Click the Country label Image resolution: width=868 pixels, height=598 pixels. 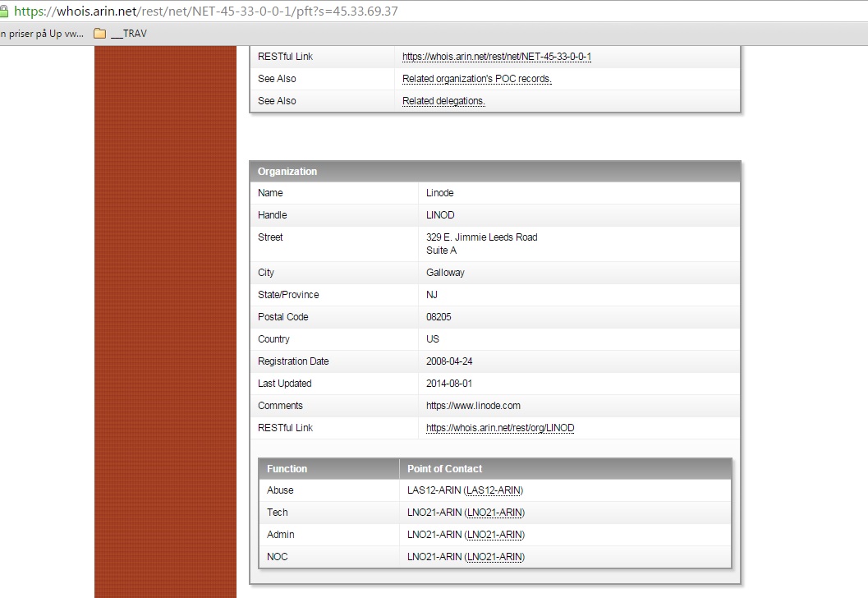tap(273, 339)
